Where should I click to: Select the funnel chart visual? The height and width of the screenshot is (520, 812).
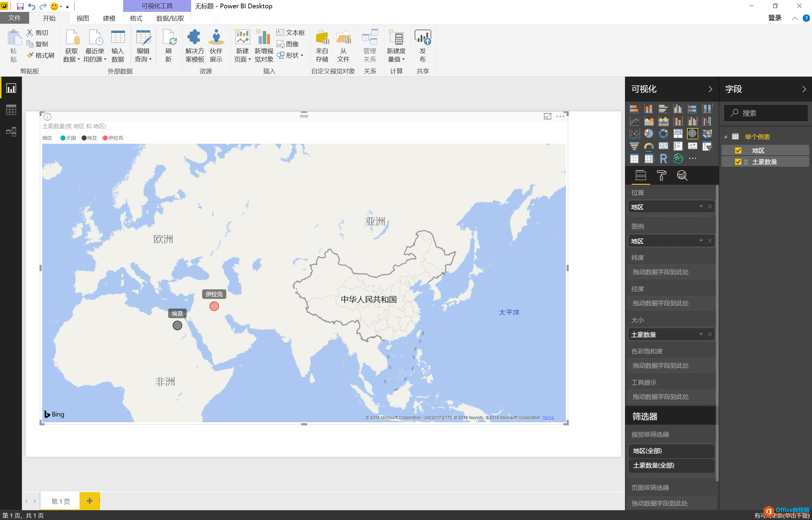click(634, 146)
